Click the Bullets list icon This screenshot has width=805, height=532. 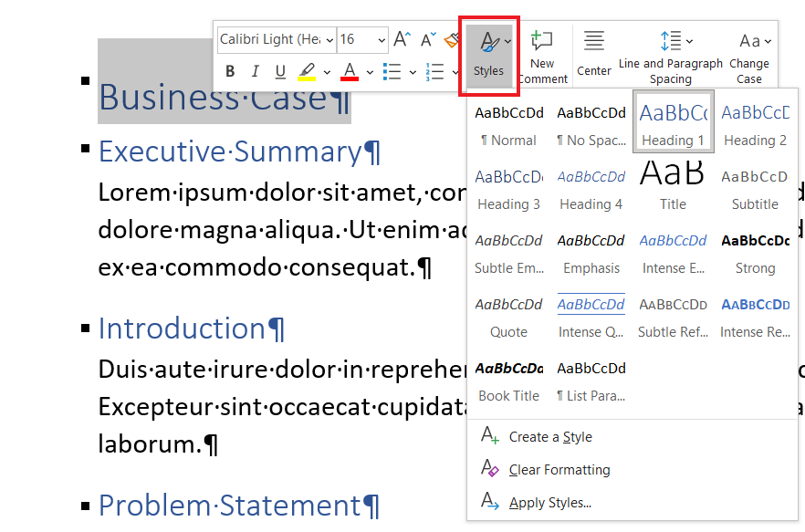click(x=392, y=71)
